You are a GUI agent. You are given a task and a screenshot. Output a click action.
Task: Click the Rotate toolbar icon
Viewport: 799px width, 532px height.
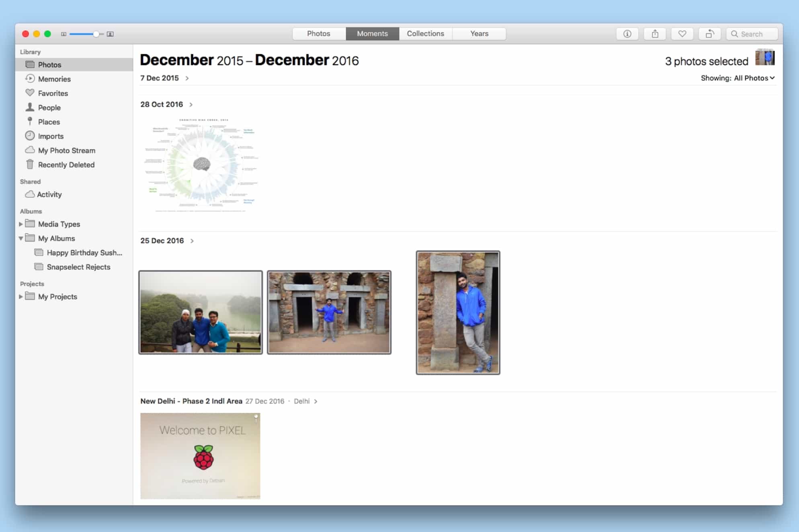click(710, 34)
